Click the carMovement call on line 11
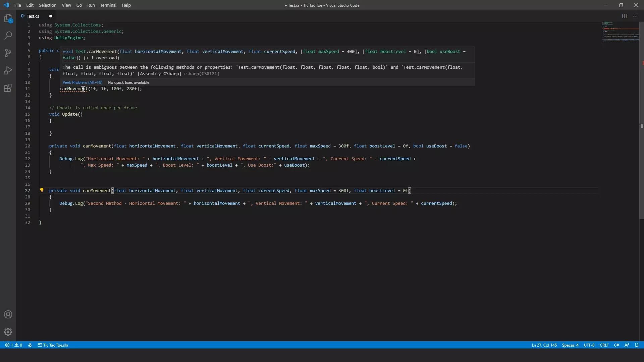 pyautogui.click(x=73, y=89)
